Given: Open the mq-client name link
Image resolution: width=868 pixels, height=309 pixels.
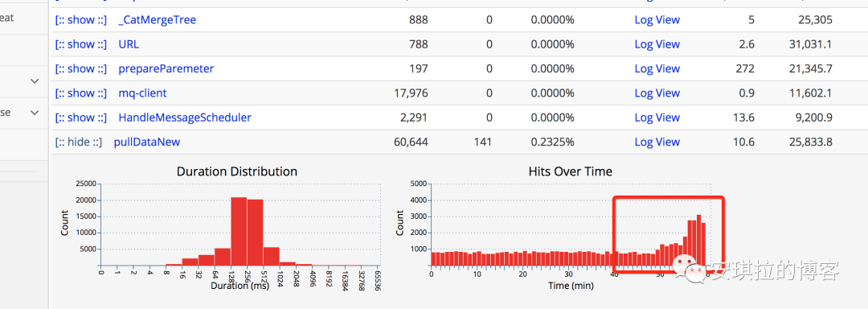Looking at the screenshot, I should point(142,93).
